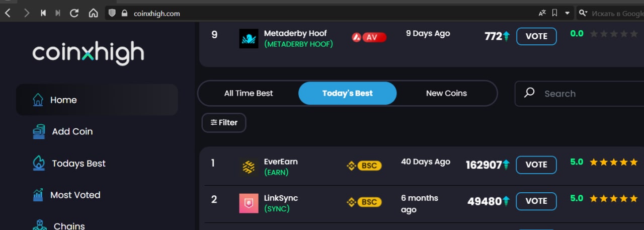
Task: Switch to All Time Best tab
Action: pyautogui.click(x=249, y=93)
